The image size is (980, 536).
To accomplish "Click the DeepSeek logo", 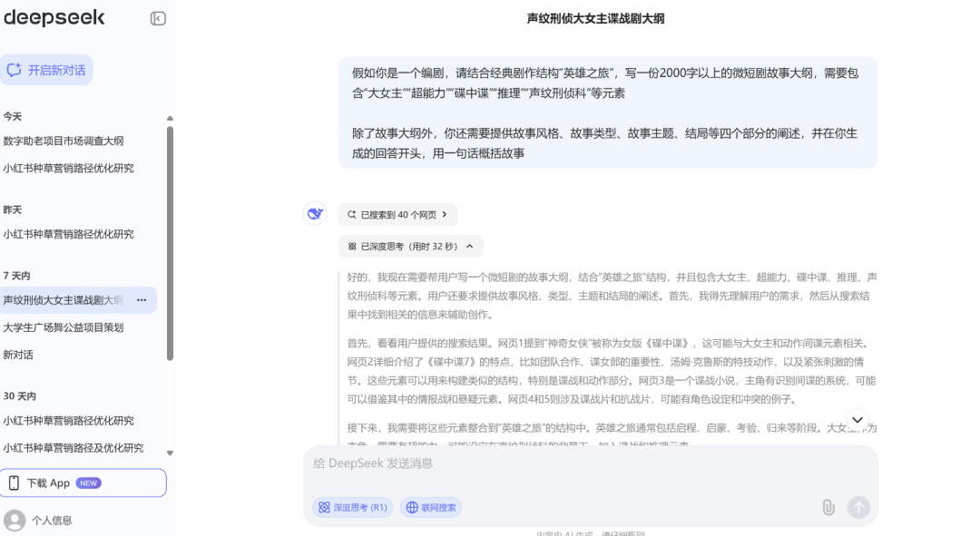I will click(x=54, y=17).
